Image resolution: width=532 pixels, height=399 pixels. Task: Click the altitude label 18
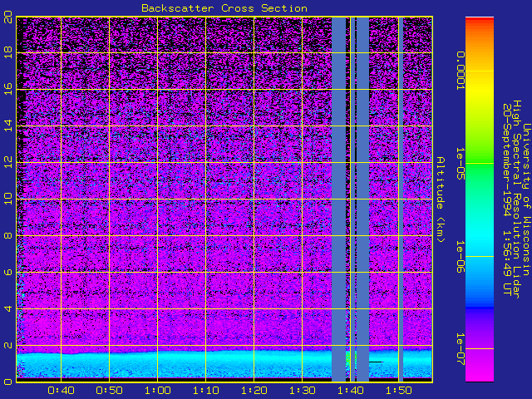(8, 53)
